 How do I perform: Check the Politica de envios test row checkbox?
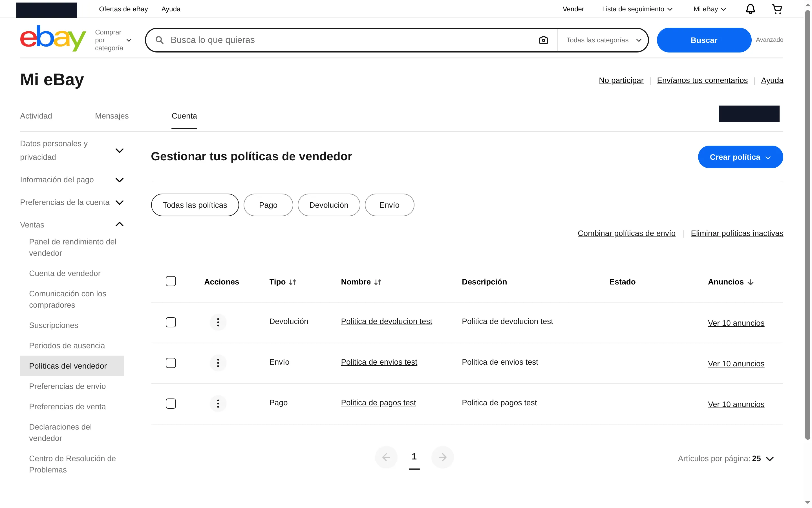point(171,363)
